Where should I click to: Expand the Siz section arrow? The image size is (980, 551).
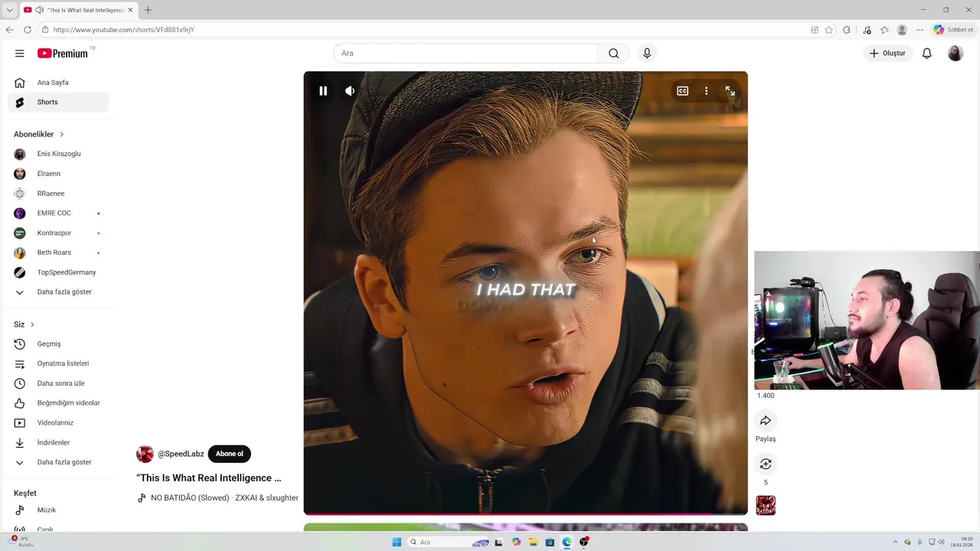(x=32, y=324)
